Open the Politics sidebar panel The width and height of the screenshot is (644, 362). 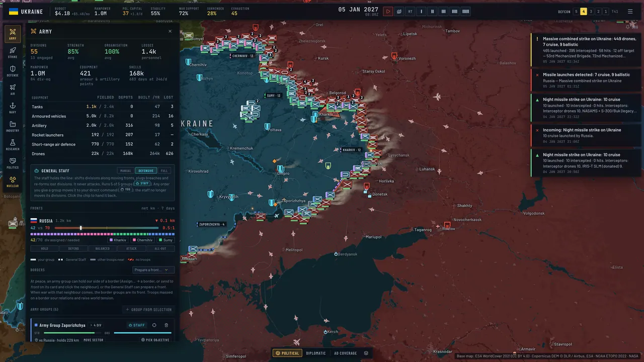click(13, 163)
